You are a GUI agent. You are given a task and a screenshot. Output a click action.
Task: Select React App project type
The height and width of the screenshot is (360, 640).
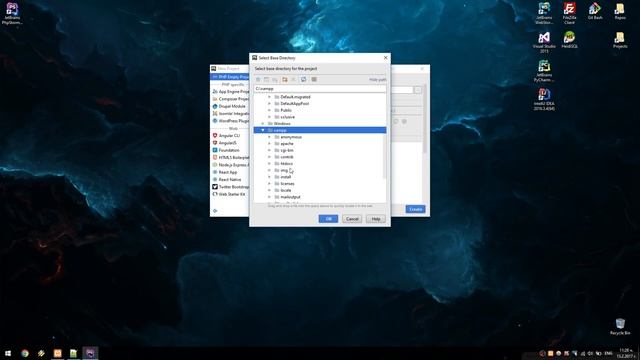[x=225, y=172]
